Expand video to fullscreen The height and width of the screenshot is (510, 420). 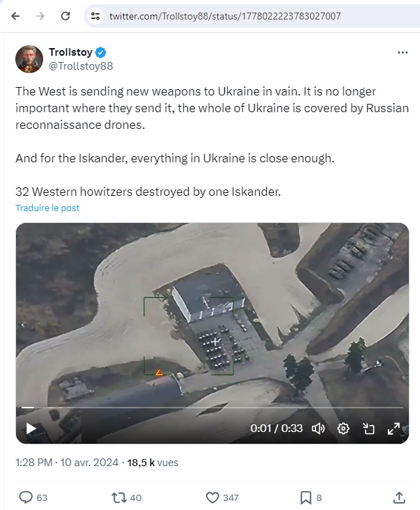point(394,428)
